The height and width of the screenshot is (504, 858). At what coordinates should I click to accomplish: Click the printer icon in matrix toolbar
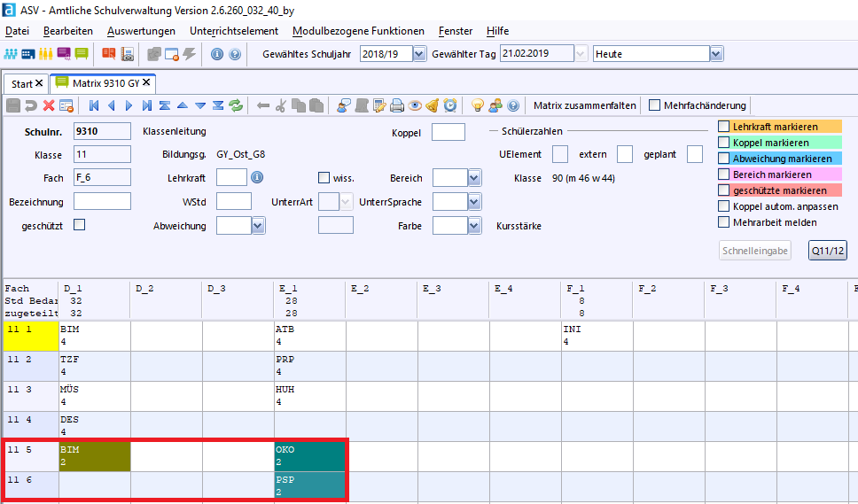[397, 105]
